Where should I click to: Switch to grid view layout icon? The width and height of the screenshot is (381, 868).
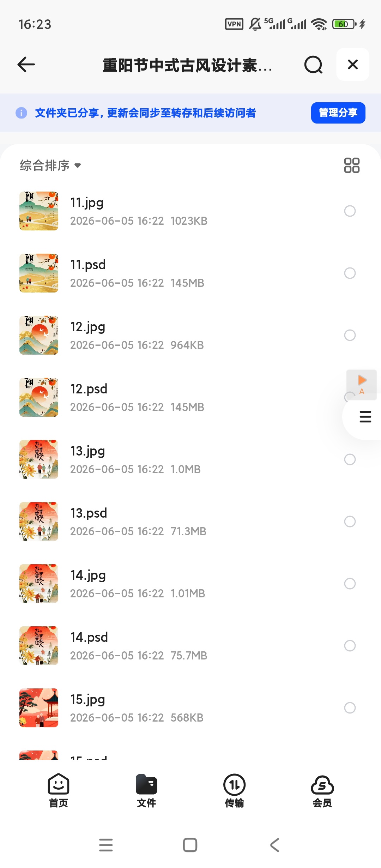[352, 165]
